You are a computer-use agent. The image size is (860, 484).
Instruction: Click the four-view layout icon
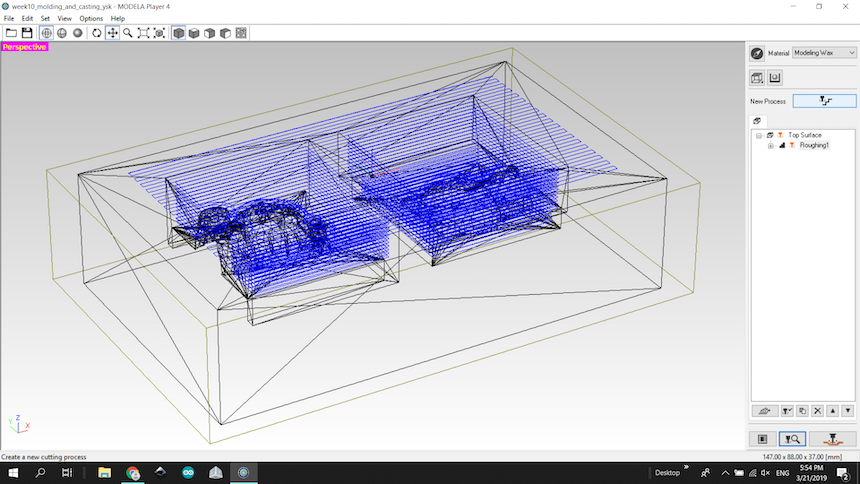point(241,33)
